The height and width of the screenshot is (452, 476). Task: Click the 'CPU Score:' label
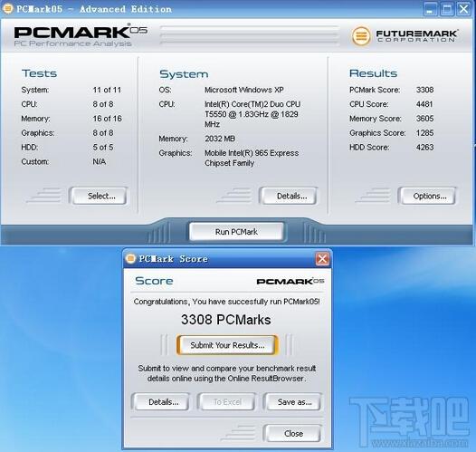point(369,104)
